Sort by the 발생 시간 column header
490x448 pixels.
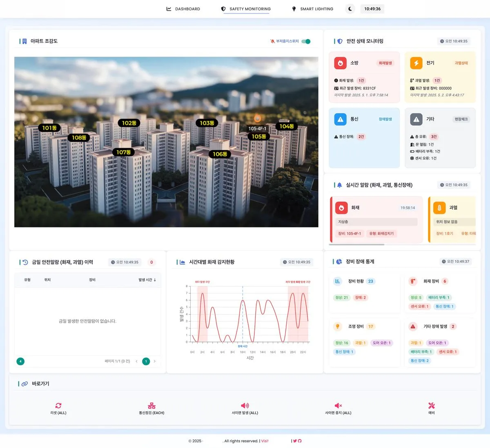click(147, 280)
